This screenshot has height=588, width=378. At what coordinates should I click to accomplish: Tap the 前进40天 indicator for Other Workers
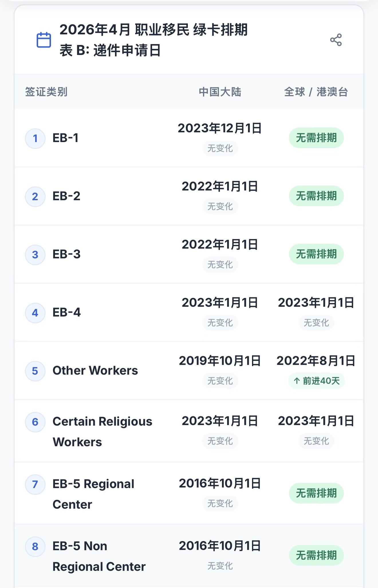pyautogui.click(x=316, y=381)
